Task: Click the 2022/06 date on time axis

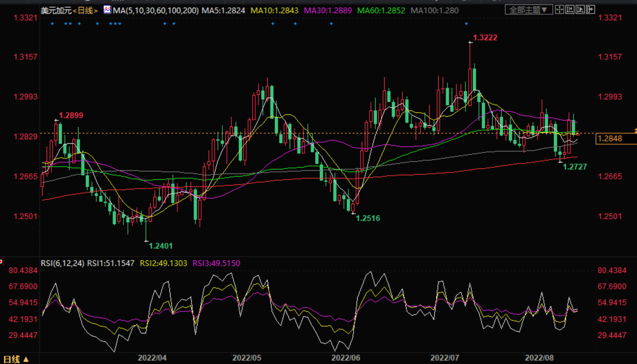Action: pos(346,358)
